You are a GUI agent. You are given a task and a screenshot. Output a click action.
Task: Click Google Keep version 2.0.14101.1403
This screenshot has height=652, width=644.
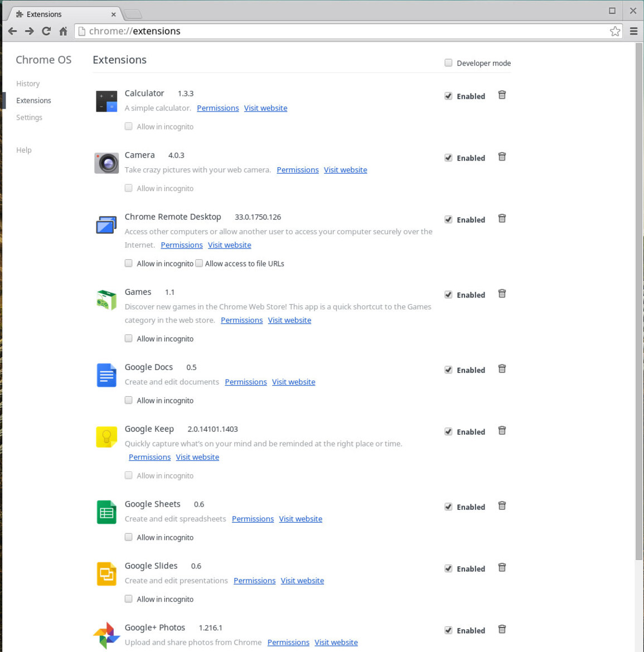point(212,429)
